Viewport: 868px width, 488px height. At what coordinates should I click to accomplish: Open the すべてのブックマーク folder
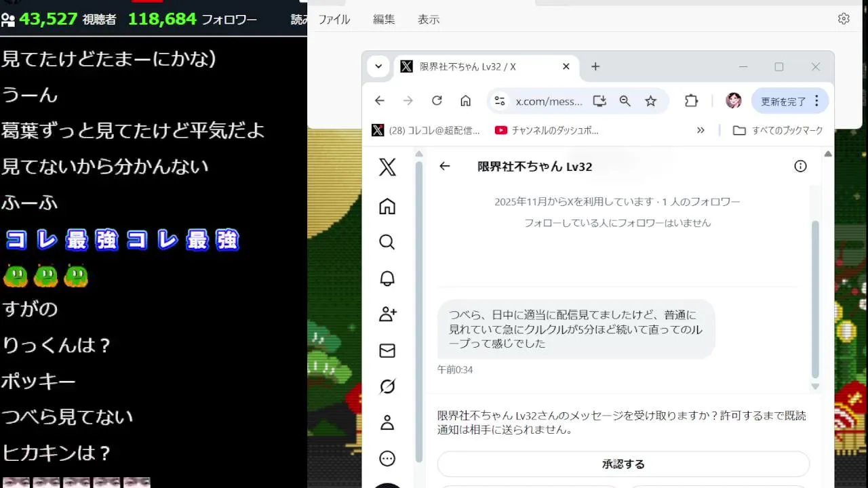pyautogui.click(x=778, y=130)
